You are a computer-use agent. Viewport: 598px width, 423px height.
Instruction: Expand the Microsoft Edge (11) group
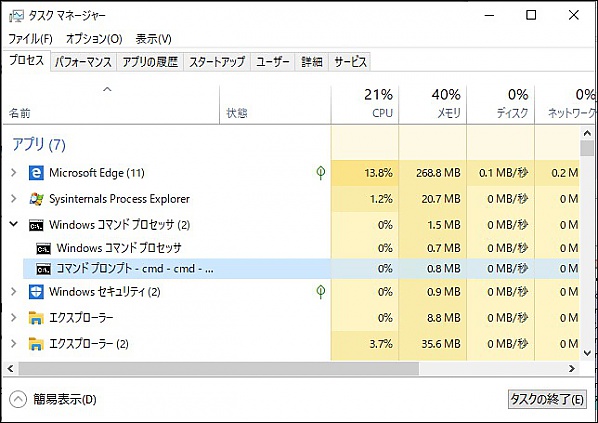pos(14,173)
